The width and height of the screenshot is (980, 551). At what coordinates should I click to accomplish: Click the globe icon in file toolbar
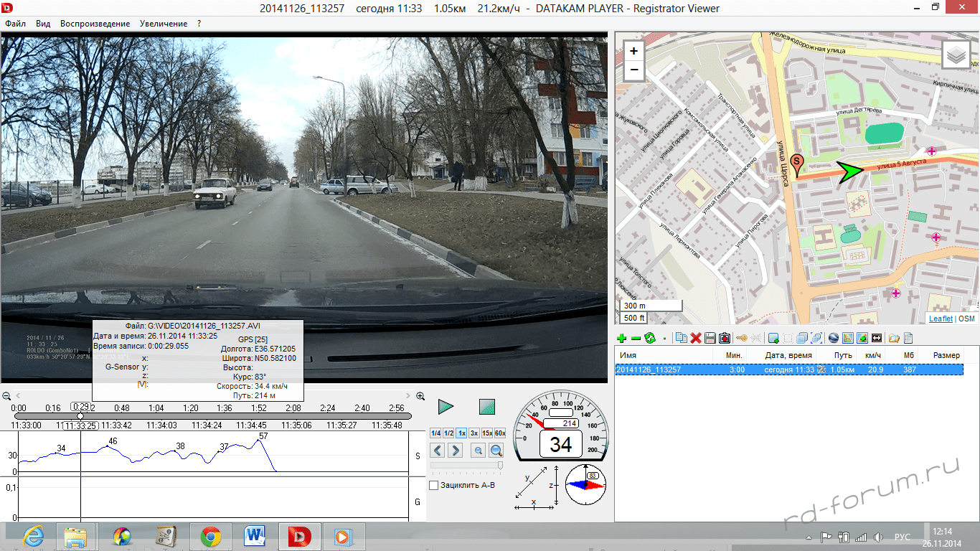(833, 338)
